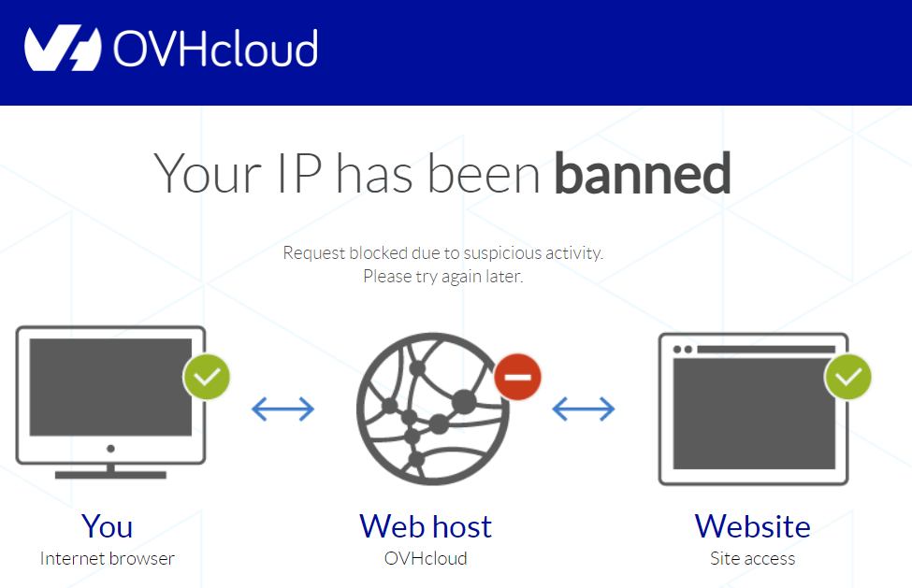912x588 pixels.
Task: Click the "Website" heading
Action: pos(753,526)
